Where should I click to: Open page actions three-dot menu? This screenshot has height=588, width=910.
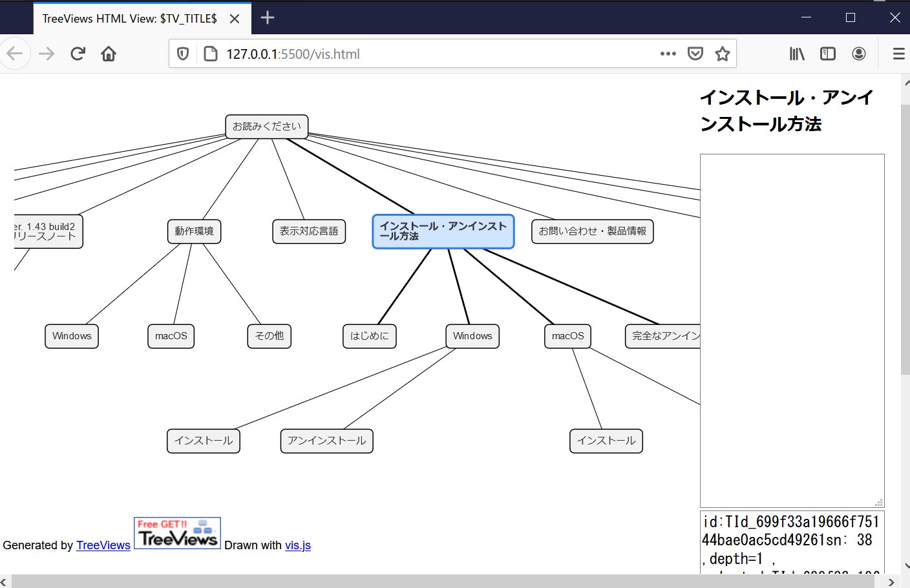tap(668, 54)
